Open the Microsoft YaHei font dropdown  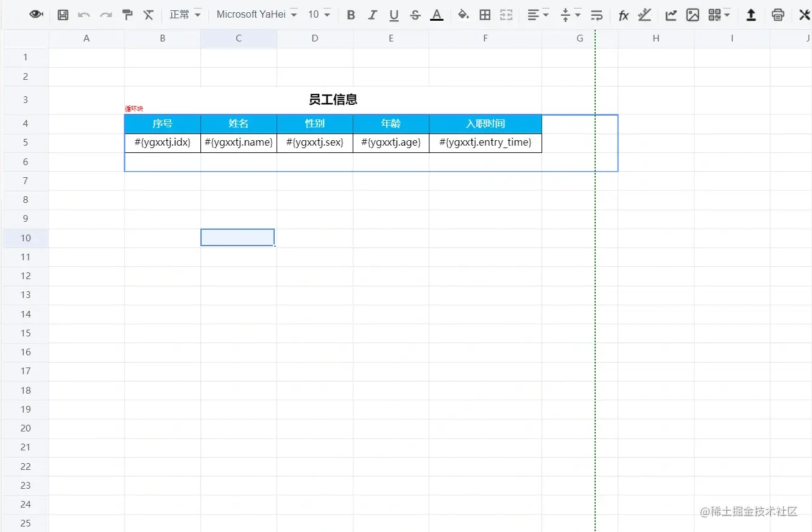pos(256,14)
